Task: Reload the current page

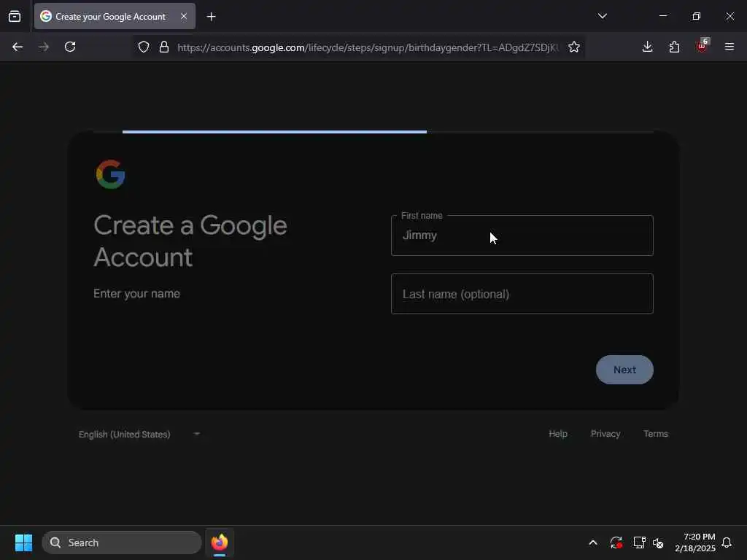Action: (x=70, y=47)
